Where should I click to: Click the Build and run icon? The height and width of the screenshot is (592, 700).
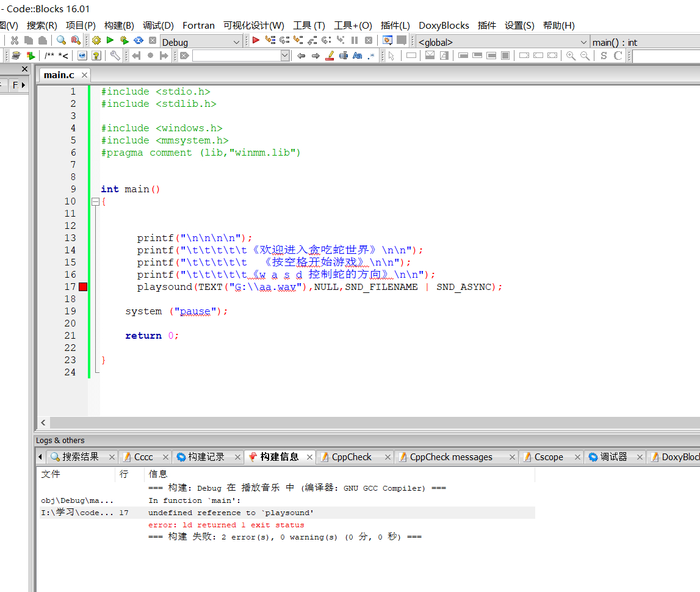point(124,40)
